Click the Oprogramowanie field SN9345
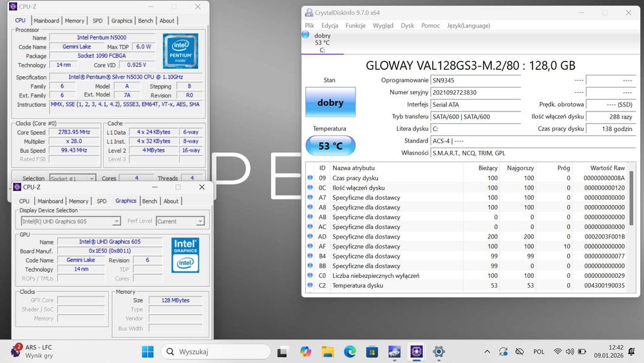The image size is (644, 363). point(475,80)
